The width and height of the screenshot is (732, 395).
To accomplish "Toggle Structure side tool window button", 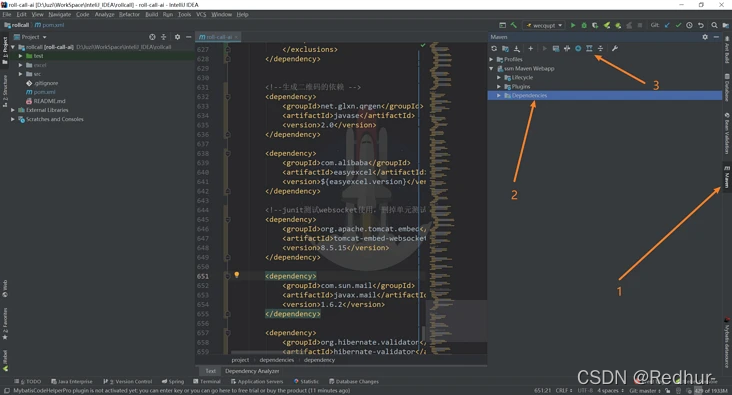I will (x=5, y=91).
